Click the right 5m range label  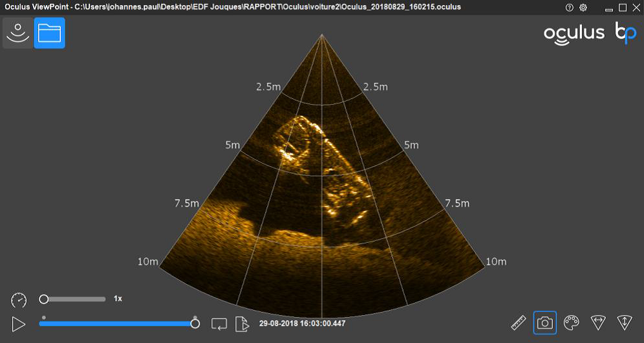pyautogui.click(x=411, y=145)
